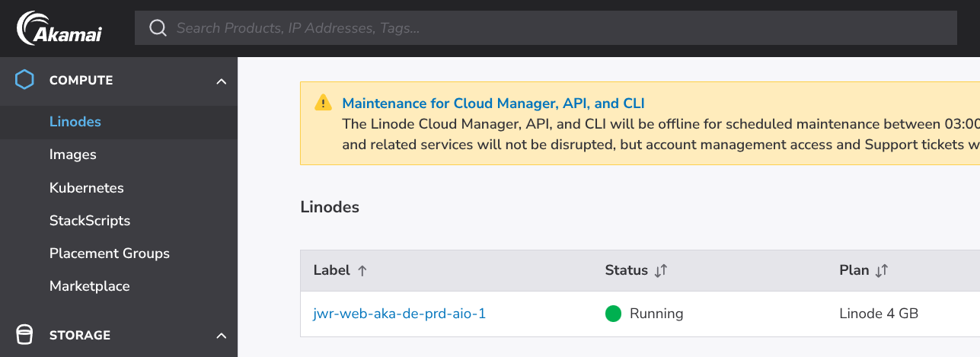Collapse the Storage section chevron

[222, 336]
